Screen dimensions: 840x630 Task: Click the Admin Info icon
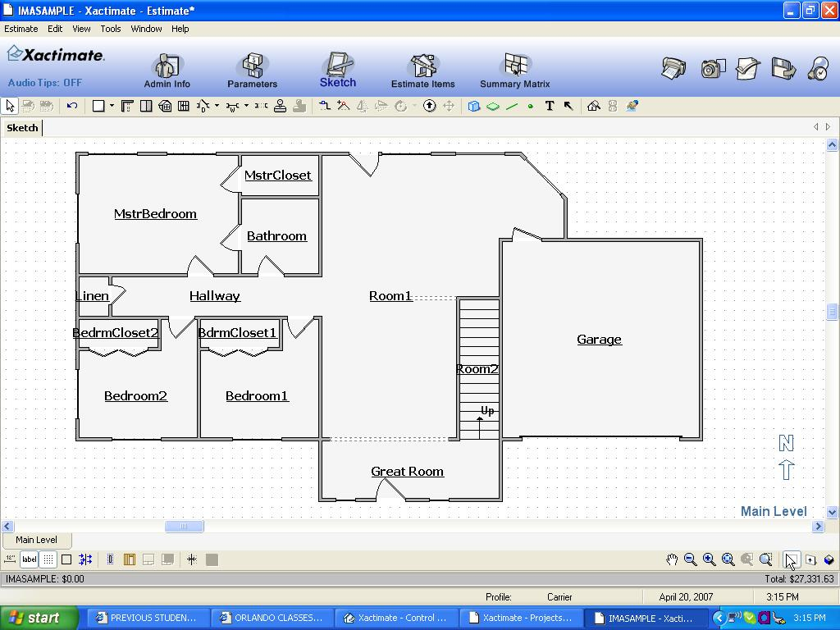[167, 71]
